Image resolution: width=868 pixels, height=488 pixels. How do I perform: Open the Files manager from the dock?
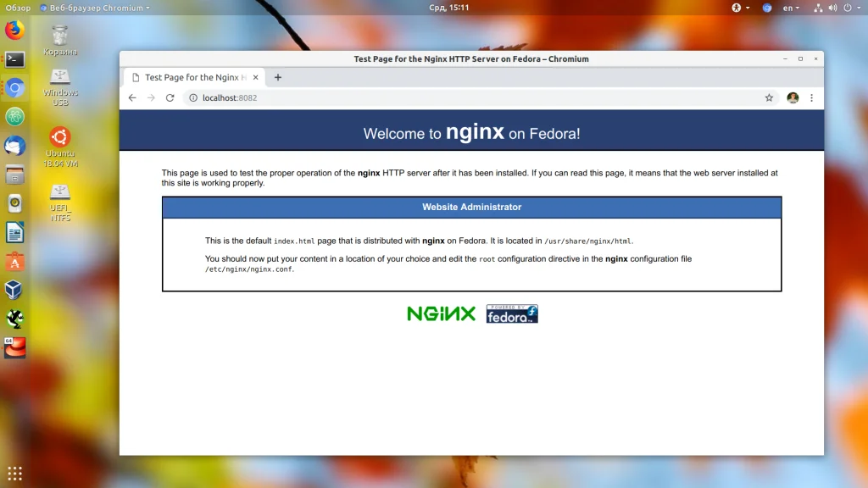pos(15,175)
